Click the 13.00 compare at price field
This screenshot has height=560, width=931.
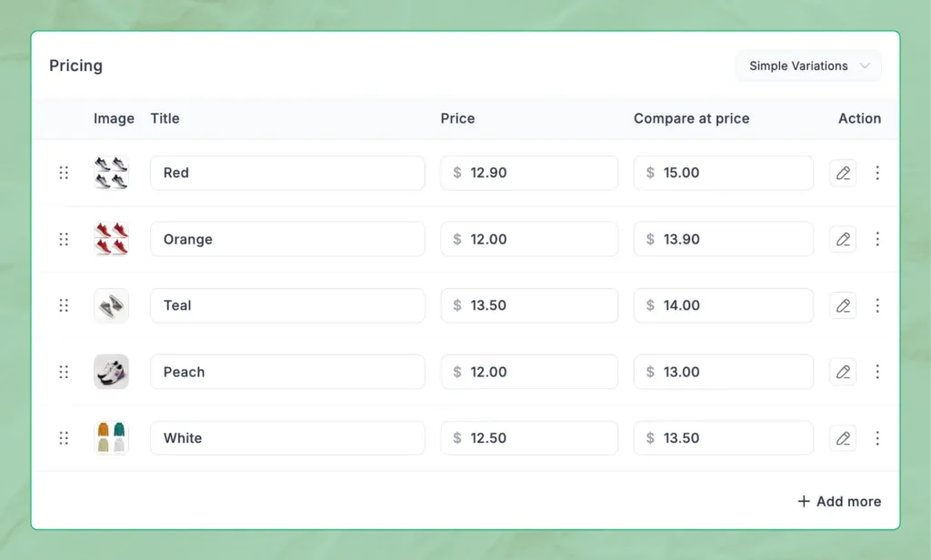point(723,372)
